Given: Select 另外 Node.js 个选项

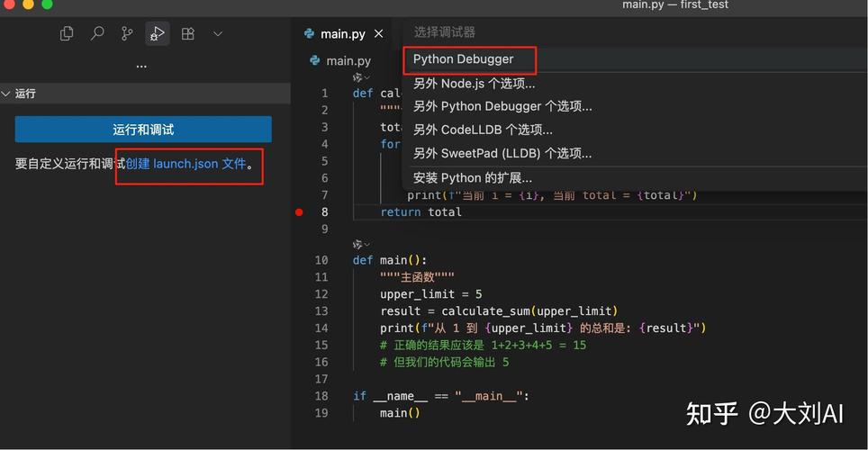Looking at the screenshot, I should [x=635, y=84].
